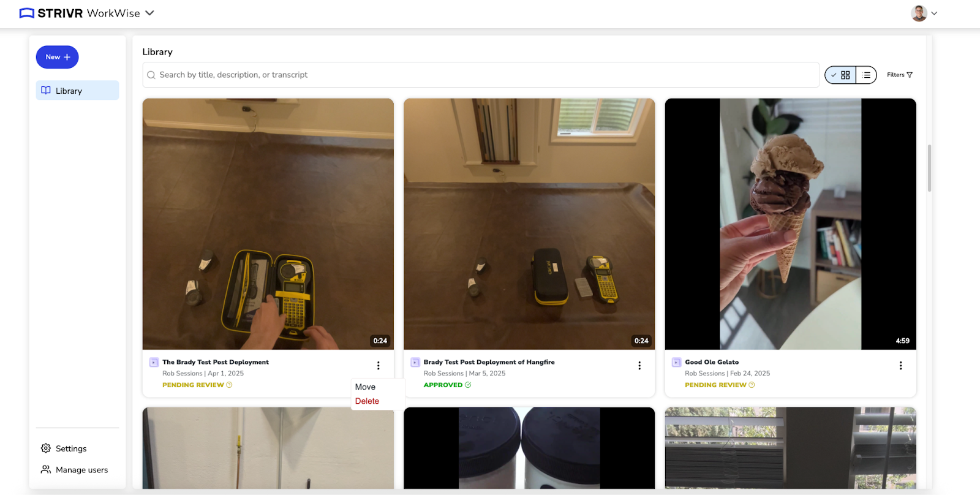Click the magnifier icon in search bar
This screenshot has height=495, width=980.
pos(151,75)
